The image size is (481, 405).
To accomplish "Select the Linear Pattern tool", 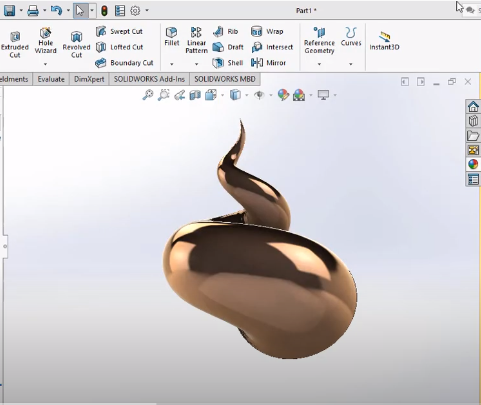I will coord(196,41).
